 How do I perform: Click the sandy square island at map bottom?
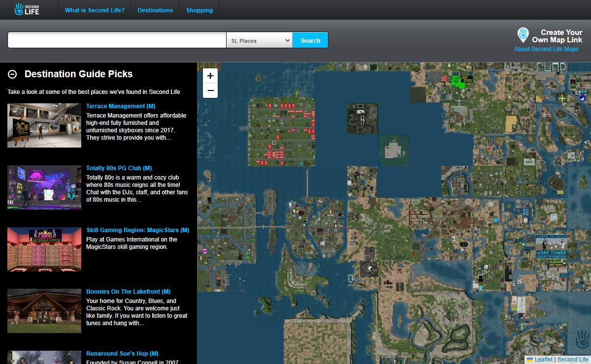pos(316,341)
